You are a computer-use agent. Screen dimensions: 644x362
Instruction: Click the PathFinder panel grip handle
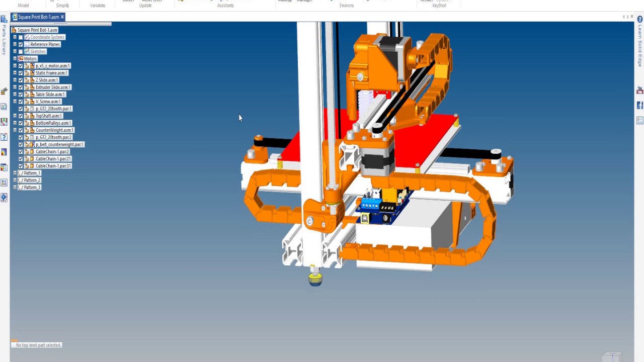pos(60,23)
